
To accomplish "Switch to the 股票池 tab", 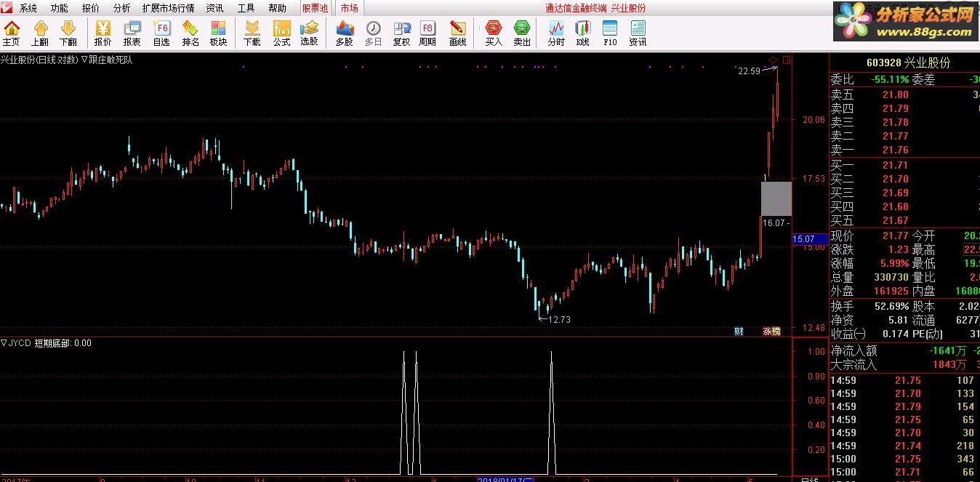I will point(315,8).
